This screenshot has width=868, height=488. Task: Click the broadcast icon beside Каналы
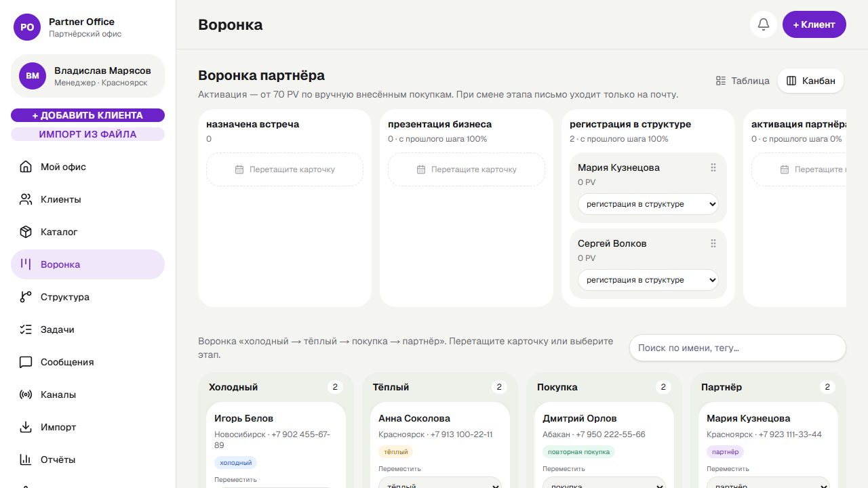26,394
